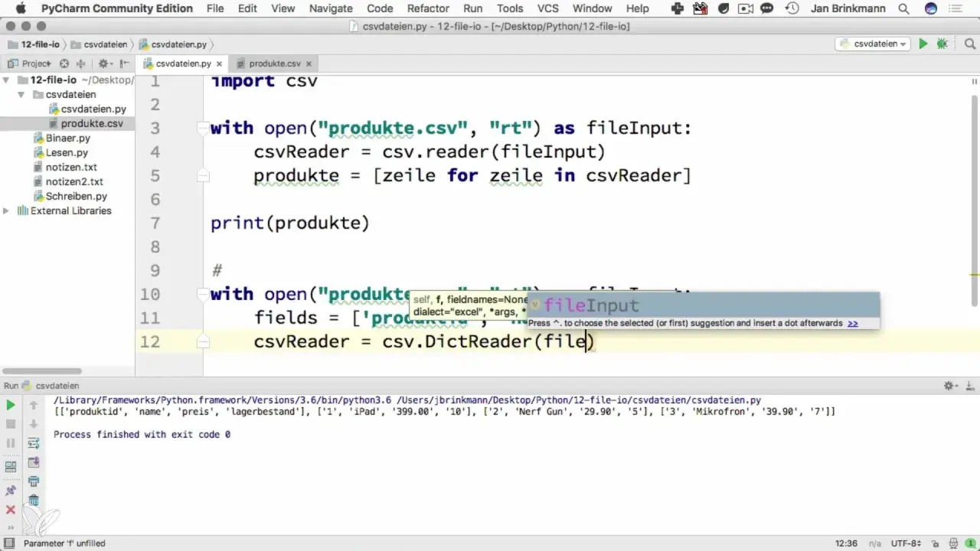Toggle soft-wrap in Run console

(x=34, y=443)
